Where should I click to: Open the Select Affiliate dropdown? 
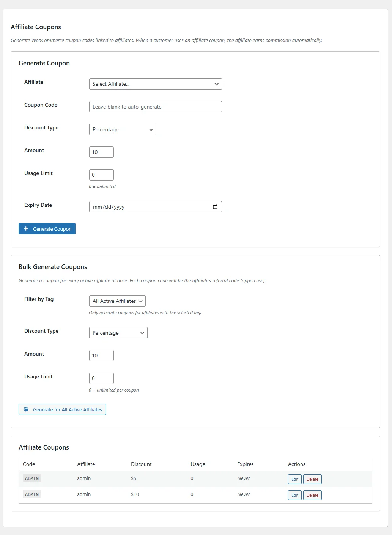click(155, 84)
